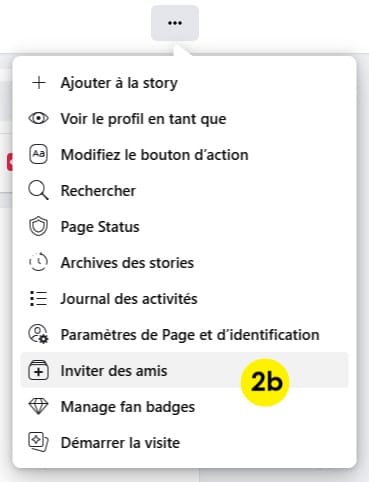This screenshot has height=482, width=369.
Task: Click the shield icon for Page Status
Action: [38, 227]
